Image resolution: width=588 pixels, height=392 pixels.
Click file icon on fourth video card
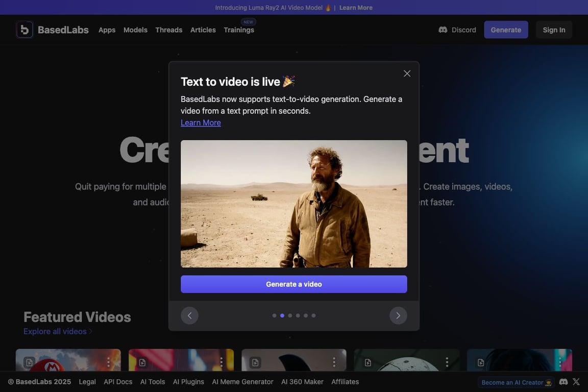tap(368, 362)
